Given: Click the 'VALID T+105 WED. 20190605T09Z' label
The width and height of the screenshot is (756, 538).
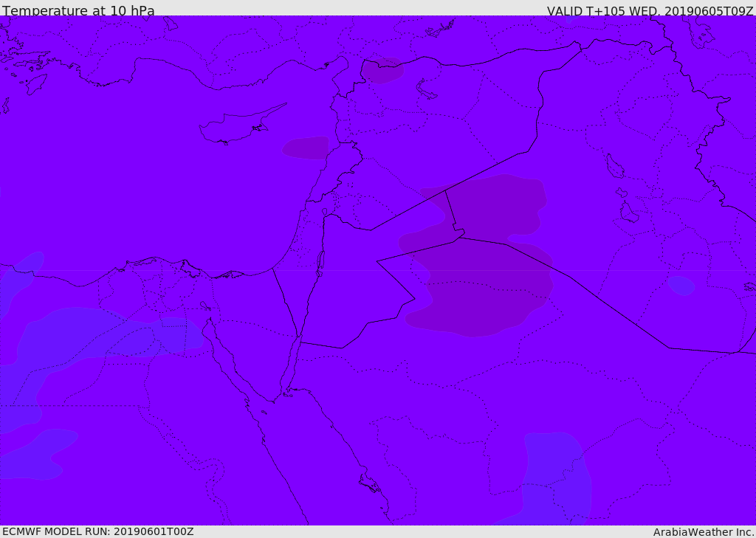Looking at the screenshot, I should [650, 11].
